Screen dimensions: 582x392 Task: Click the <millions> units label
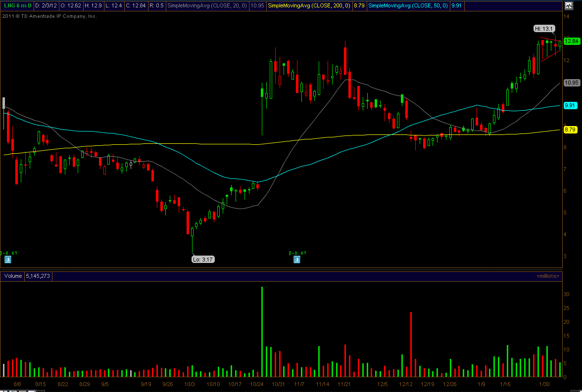click(548, 276)
